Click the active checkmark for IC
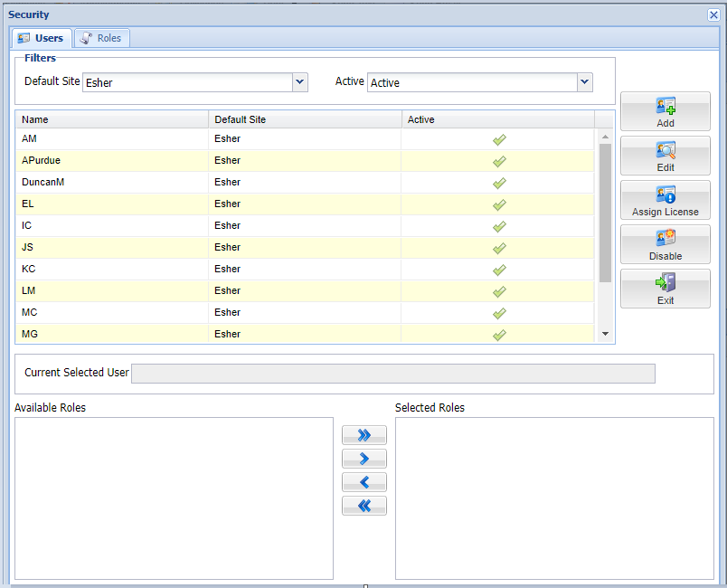Viewport: 727px width, 588px height. [499, 226]
